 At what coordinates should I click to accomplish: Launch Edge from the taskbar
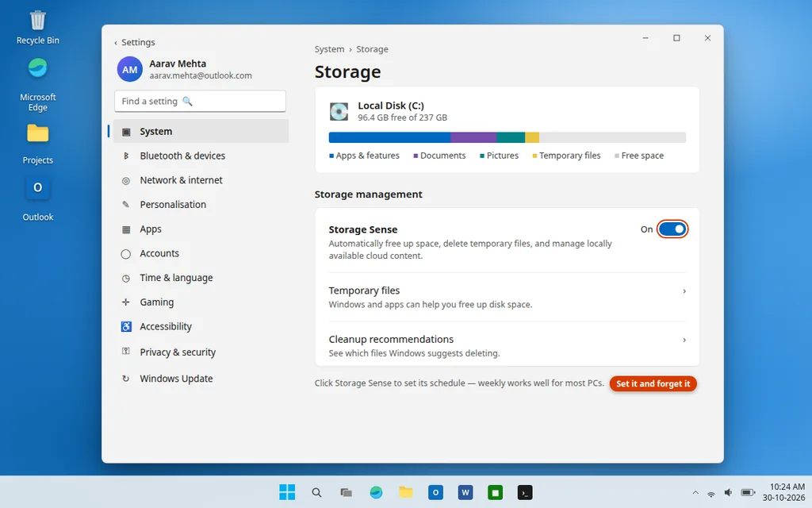click(x=376, y=492)
